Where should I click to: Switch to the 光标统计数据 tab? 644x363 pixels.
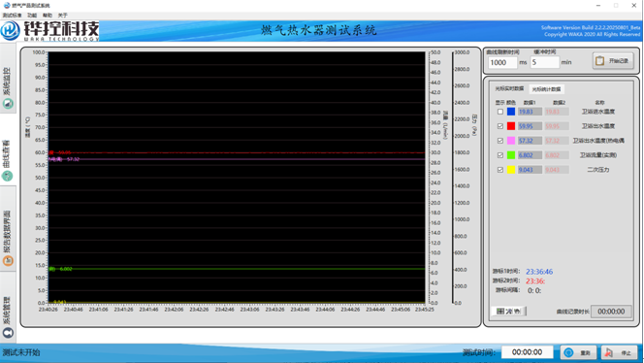(546, 89)
